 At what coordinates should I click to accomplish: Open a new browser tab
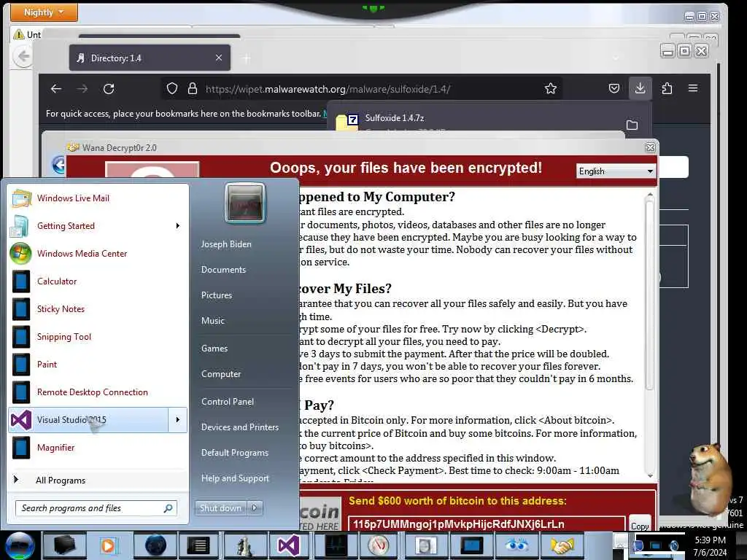point(247,58)
